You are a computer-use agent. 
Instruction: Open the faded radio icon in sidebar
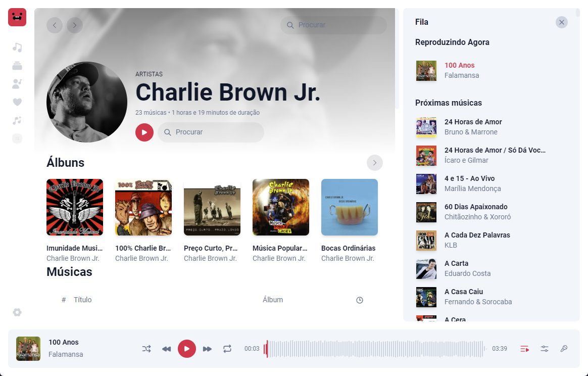[17, 138]
